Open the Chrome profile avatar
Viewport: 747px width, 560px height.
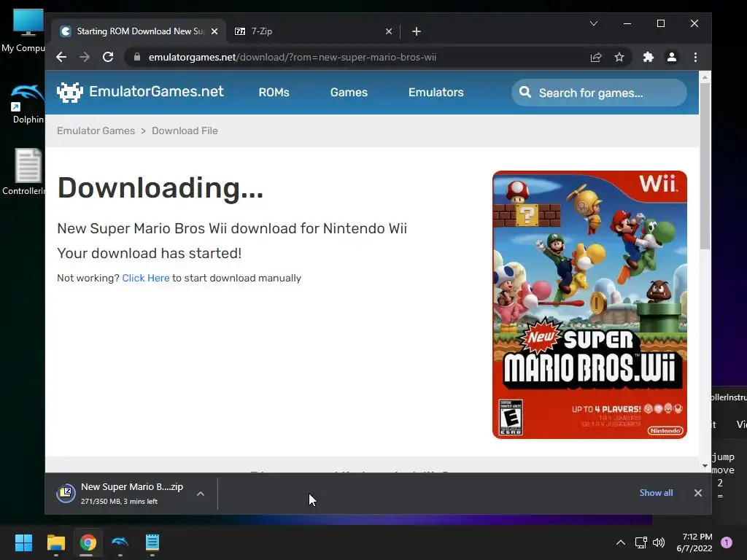pyautogui.click(x=672, y=57)
